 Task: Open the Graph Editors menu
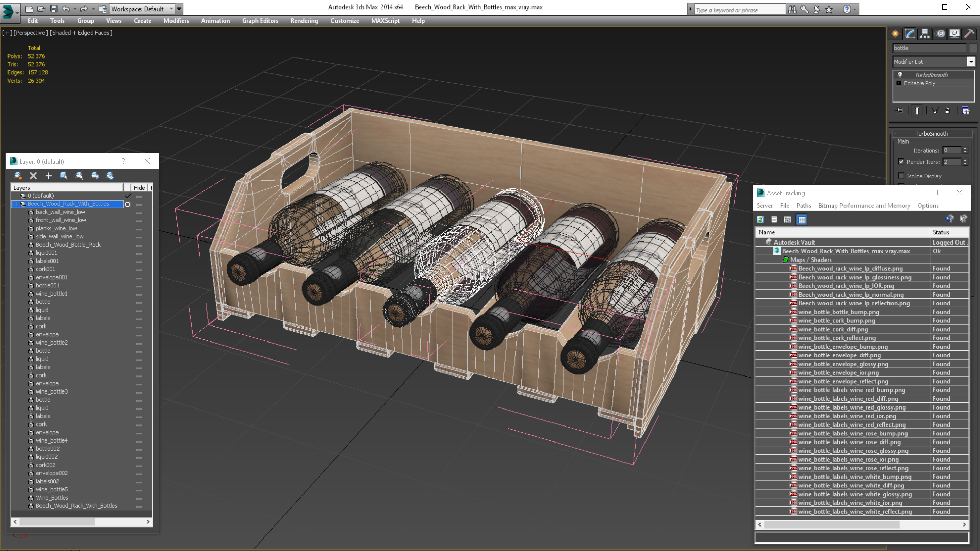260,21
